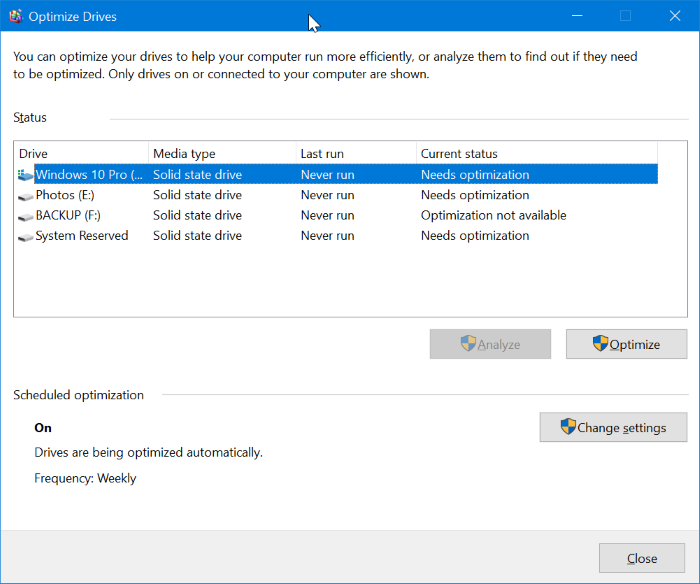
Task: Click the bold 'On' scheduled optimization status
Action: point(43,428)
